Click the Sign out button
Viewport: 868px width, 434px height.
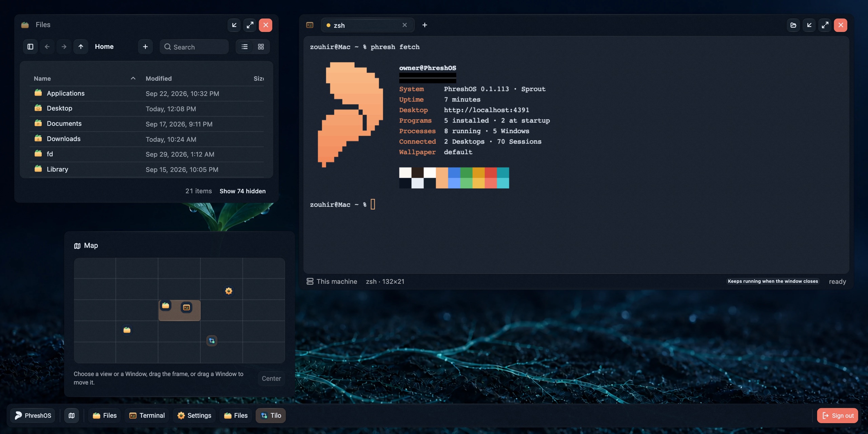pos(837,416)
